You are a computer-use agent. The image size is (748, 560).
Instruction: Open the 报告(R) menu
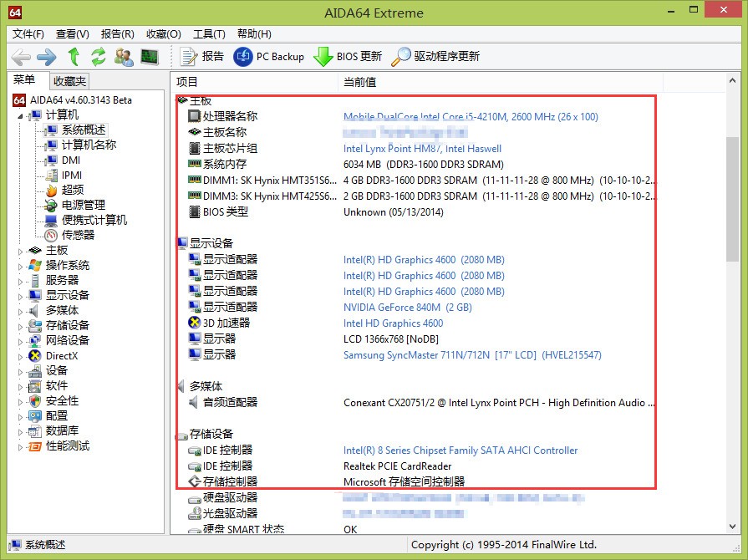pos(118,34)
